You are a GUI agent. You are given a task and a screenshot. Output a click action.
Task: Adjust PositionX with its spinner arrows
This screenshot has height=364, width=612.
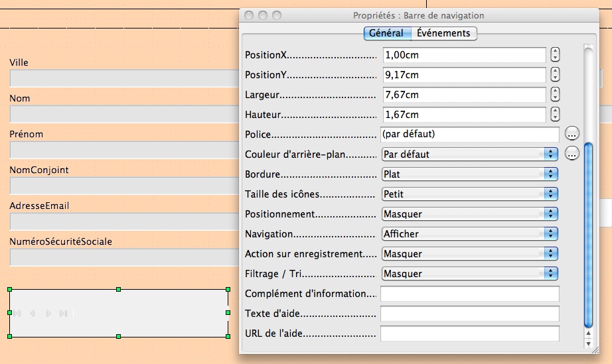pyautogui.click(x=555, y=55)
